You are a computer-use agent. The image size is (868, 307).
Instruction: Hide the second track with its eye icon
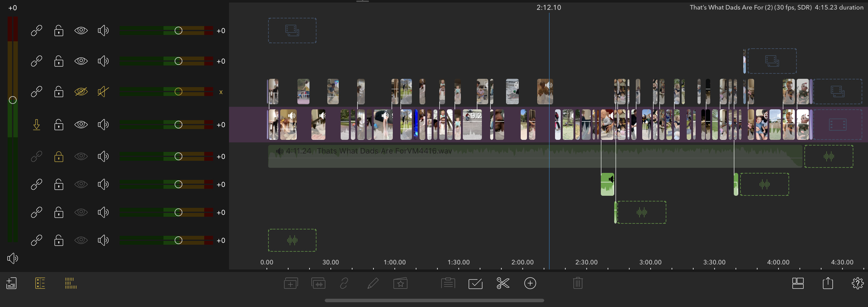(81, 61)
